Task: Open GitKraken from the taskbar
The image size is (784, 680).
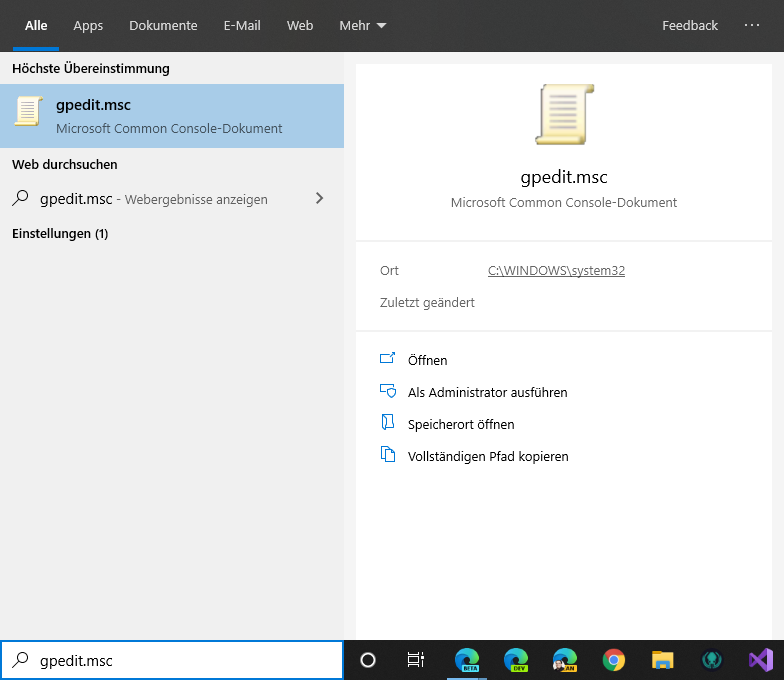Action: [x=712, y=660]
